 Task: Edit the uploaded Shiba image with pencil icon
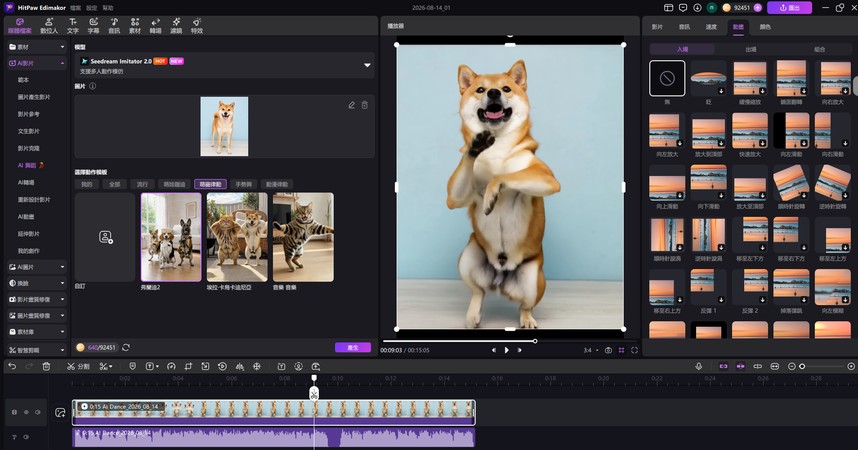coord(351,105)
